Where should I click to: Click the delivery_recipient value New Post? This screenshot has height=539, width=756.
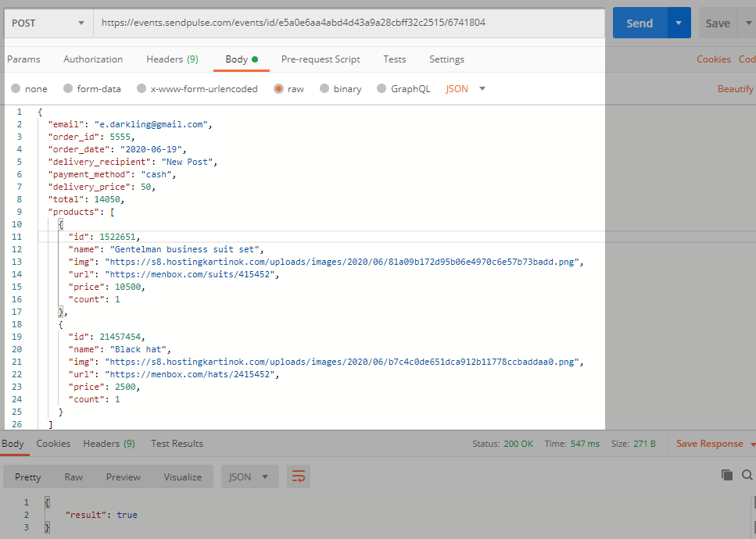(x=188, y=162)
